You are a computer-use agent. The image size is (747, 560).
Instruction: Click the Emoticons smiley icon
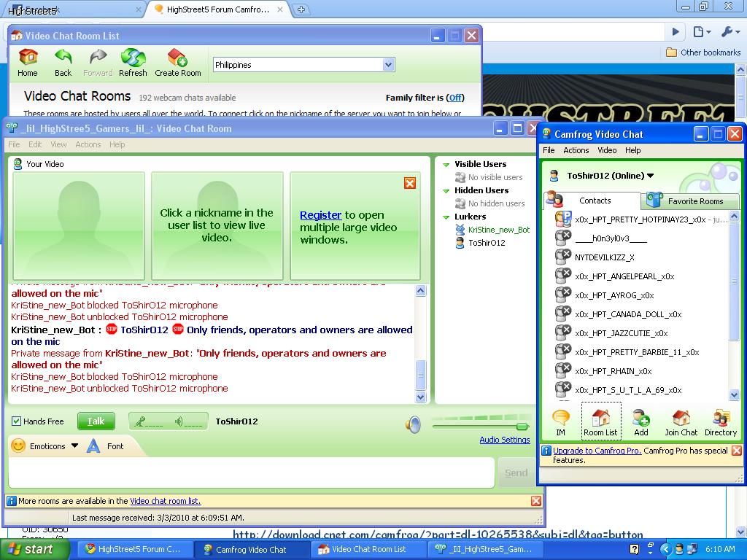tap(18, 446)
